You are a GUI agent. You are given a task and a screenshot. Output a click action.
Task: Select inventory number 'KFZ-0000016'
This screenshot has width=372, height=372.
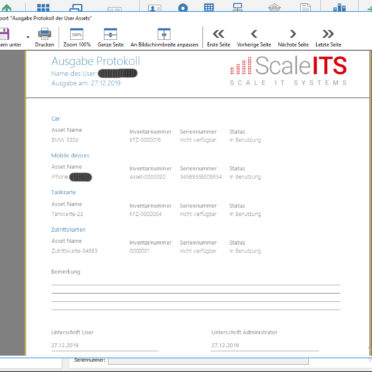[145, 140]
